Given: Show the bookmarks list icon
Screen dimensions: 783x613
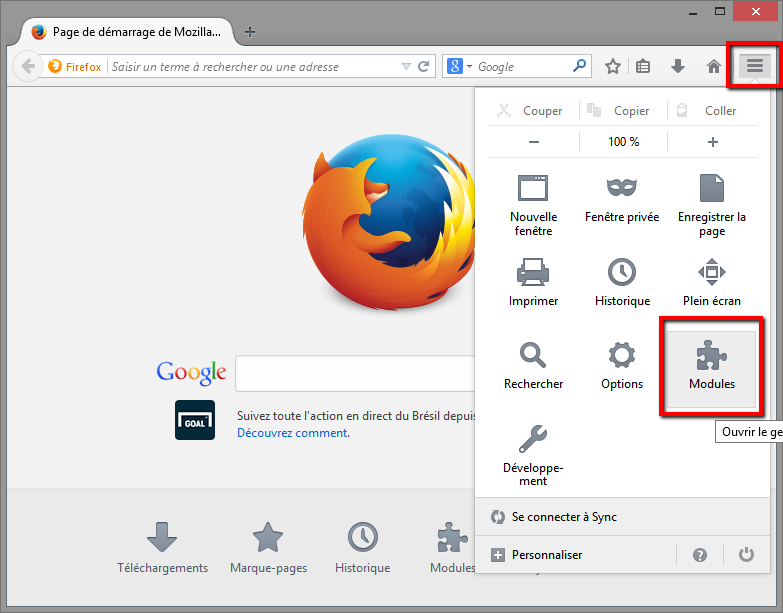Looking at the screenshot, I should (643, 66).
